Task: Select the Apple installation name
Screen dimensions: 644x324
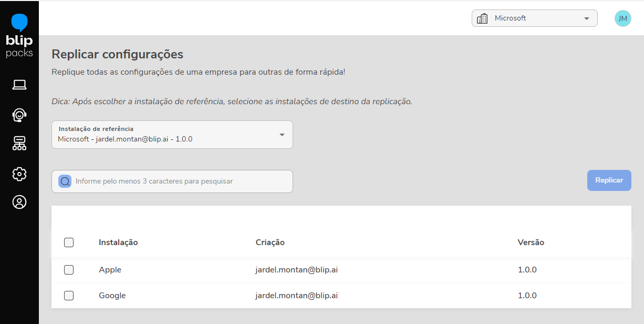Action: [110, 270]
